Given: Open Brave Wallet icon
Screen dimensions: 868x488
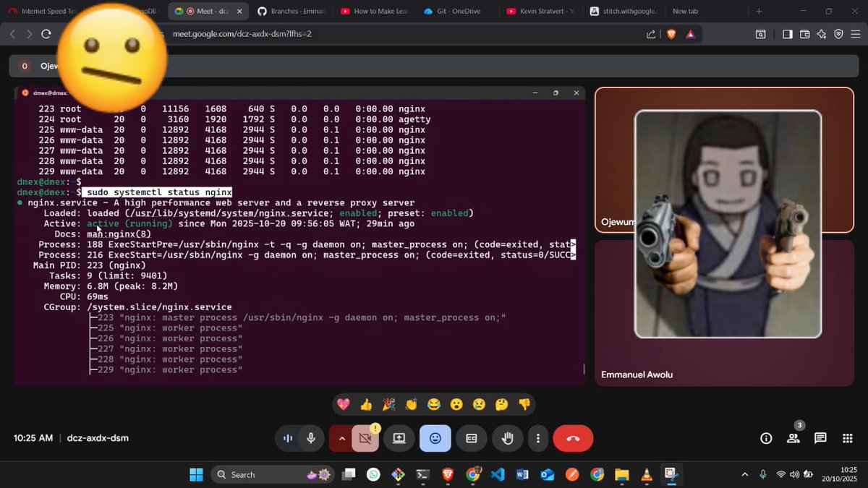Looking at the screenshot, I should click(804, 34).
